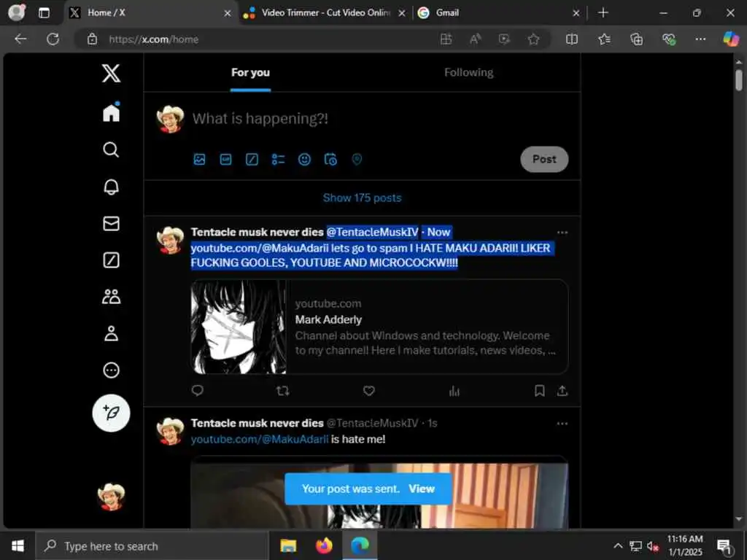Click View on post sent toast
The width and height of the screenshot is (747, 560).
click(422, 489)
